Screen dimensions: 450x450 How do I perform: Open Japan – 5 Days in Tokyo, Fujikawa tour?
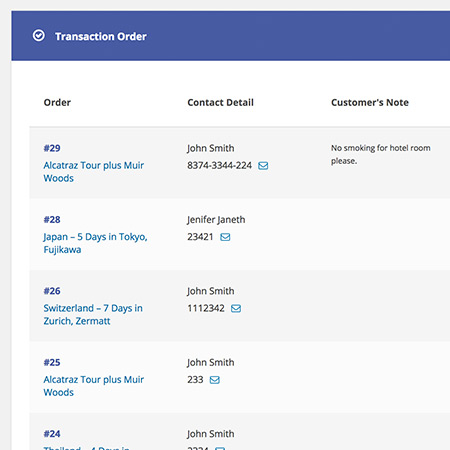point(95,243)
